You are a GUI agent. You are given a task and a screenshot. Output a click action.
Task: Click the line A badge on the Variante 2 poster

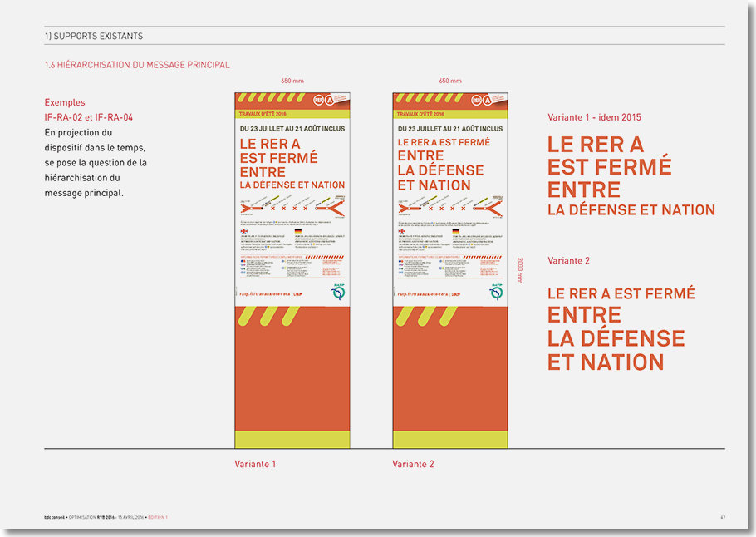(488, 100)
